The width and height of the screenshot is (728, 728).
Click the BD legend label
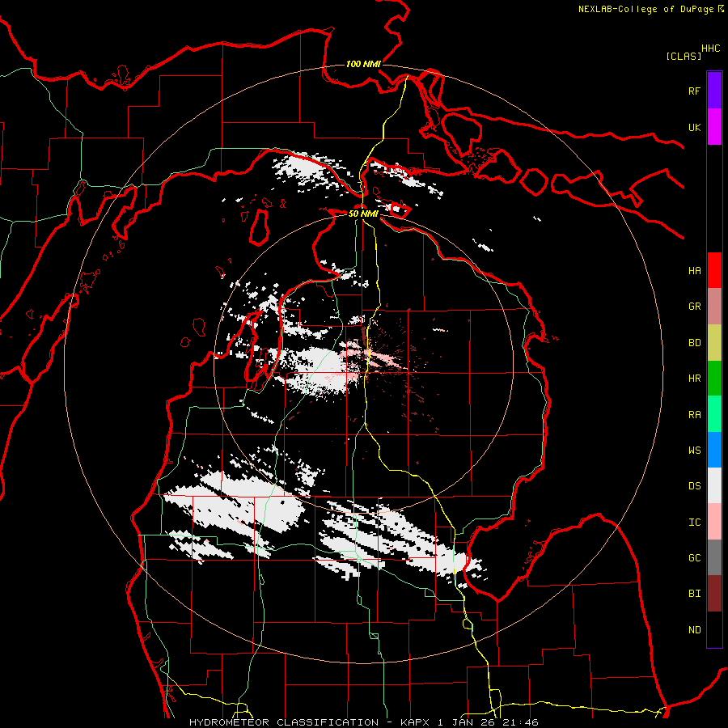point(694,343)
